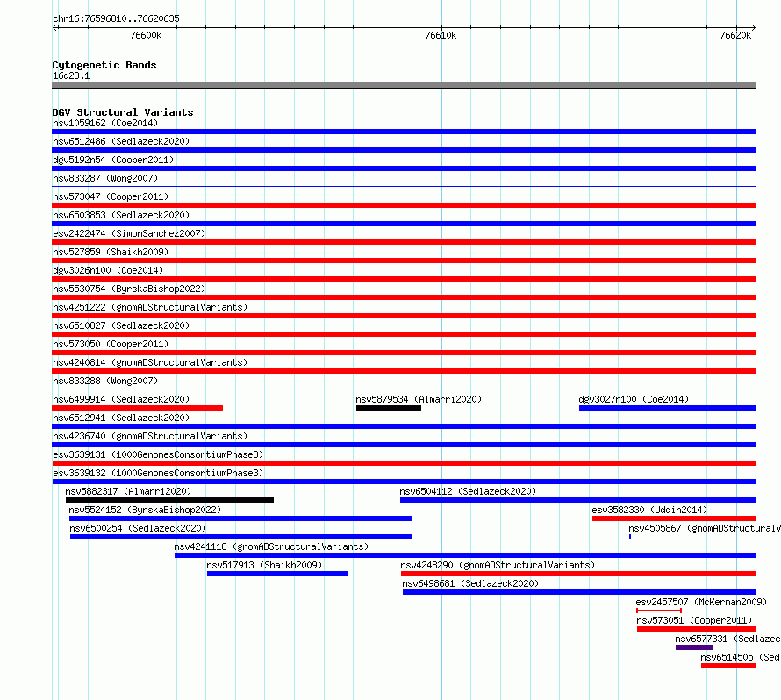Open nsv6504112 (Sedlazeck2020) label
Screen dimensions: 781x700
(468, 491)
